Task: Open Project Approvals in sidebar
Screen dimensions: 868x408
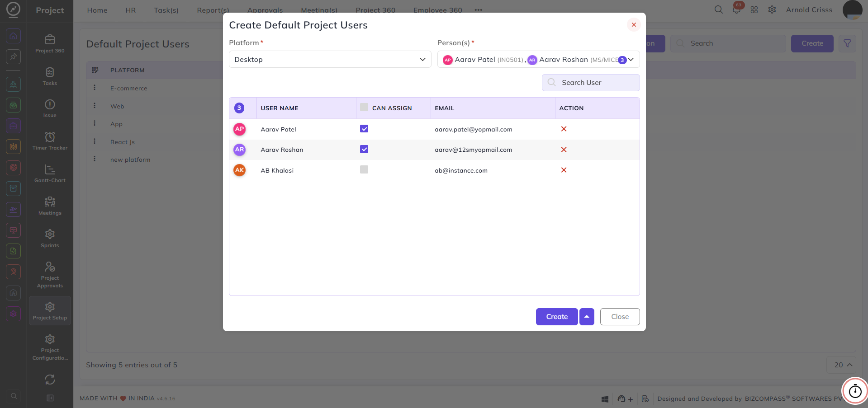Action: point(50,274)
